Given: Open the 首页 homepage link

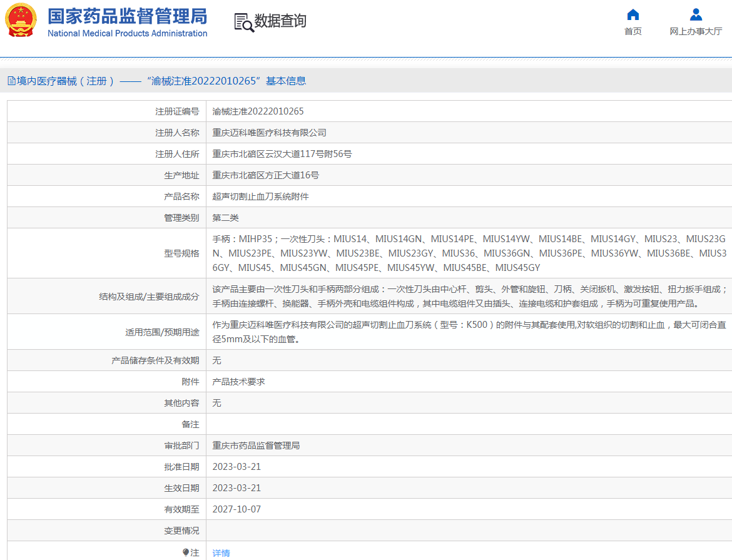Looking at the screenshot, I should [633, 31].
